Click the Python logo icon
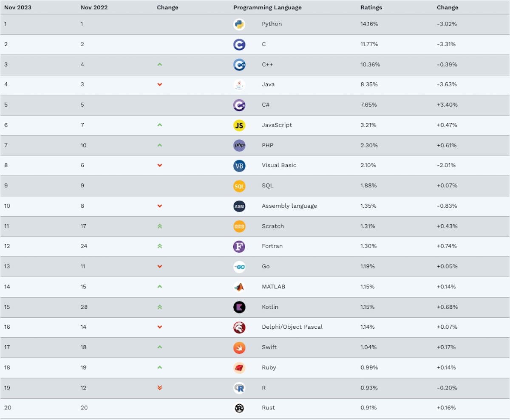This screenshot has height=420, width=510. [239, 24]
